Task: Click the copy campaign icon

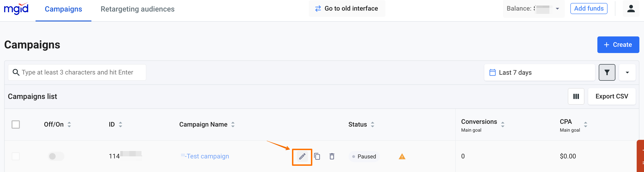Action: pos(317,157)
